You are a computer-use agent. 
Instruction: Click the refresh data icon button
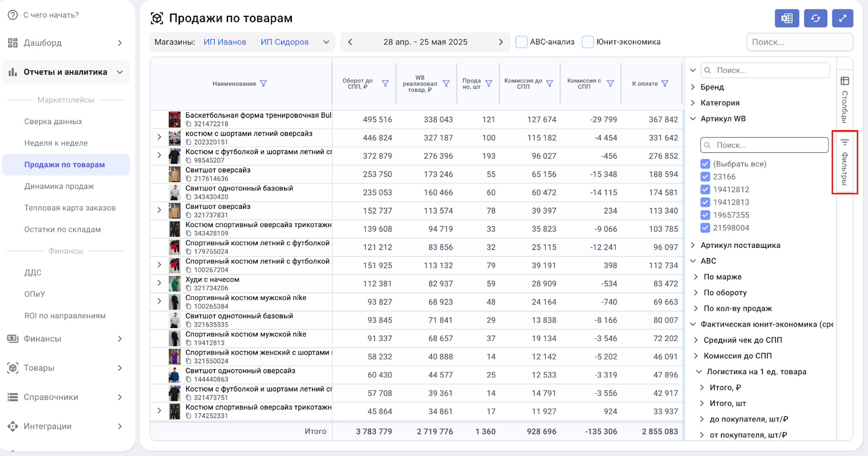815,18
